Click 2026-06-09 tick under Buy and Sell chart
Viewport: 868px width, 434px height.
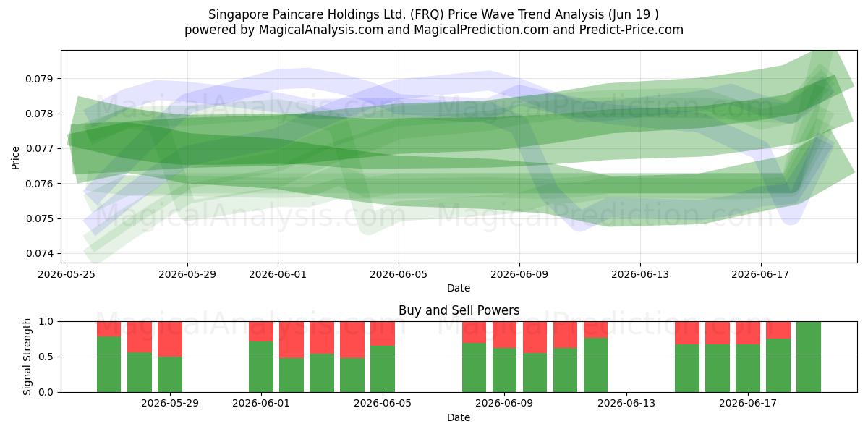(x=504, y=404)
